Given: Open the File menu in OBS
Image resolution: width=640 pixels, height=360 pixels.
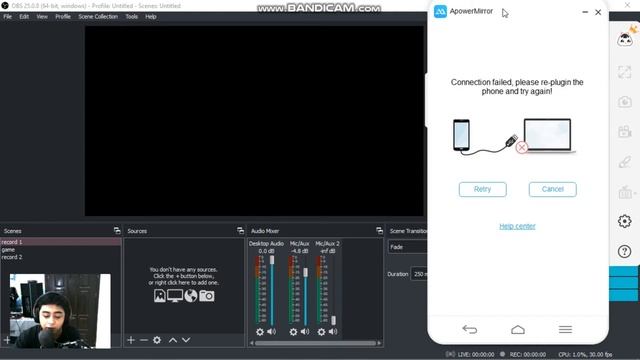Looking at the screenshot, I should click(7, 17).
